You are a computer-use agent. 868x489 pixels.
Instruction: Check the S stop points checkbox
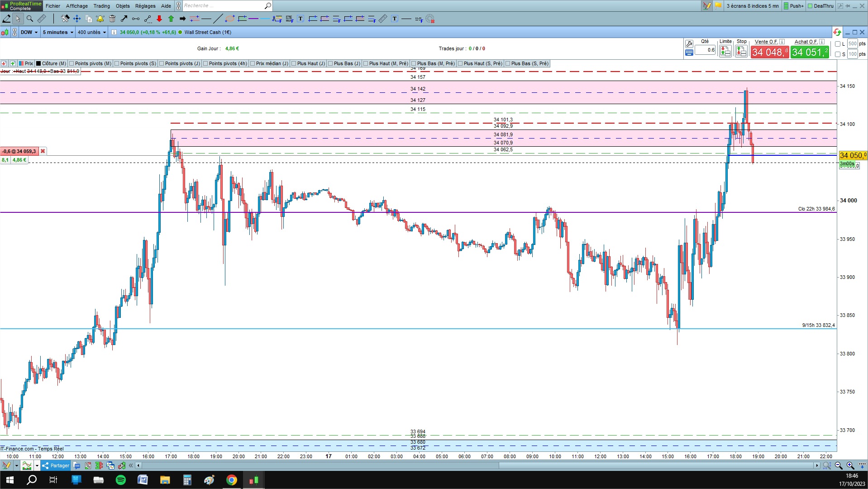[838, 54]
